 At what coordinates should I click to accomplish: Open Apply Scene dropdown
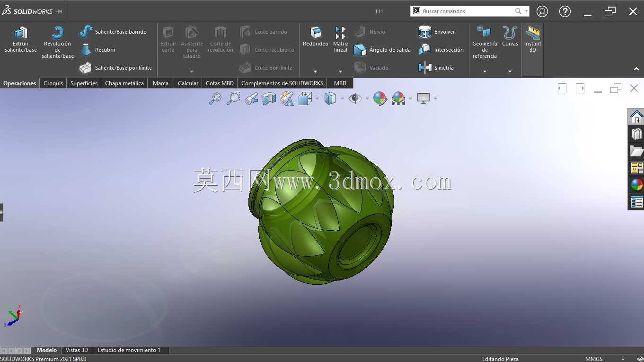pos(410,99)
